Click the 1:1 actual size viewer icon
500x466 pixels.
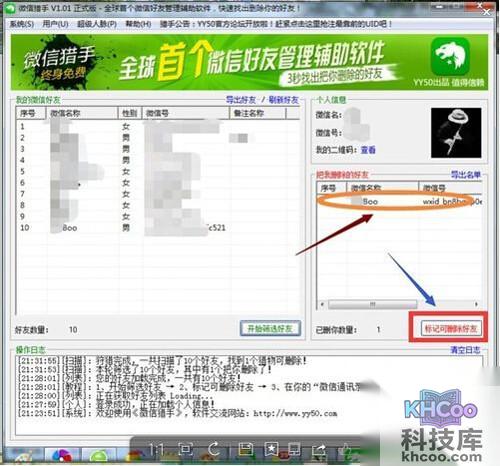coord(156,450)
